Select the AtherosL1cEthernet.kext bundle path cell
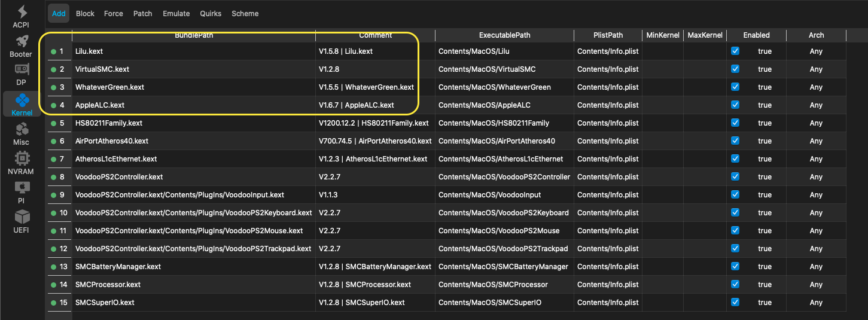This screenshot has width=868, height=320. click(x=194, y=159)
